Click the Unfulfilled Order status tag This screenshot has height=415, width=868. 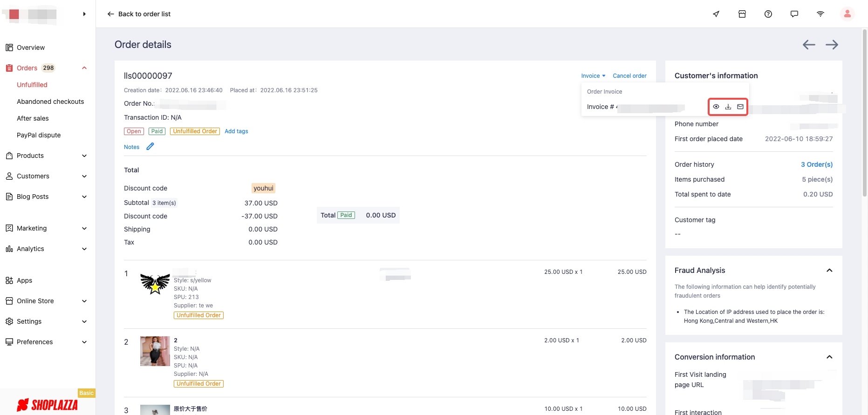(195, 131)
